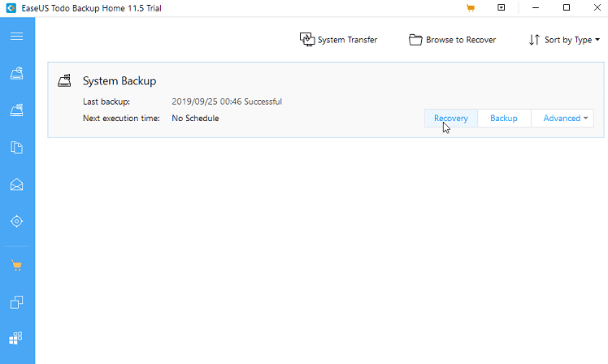
Task: Minimize the EaseUS Todo Backup window
Action: pyautogui.click(x=536, y=8)
